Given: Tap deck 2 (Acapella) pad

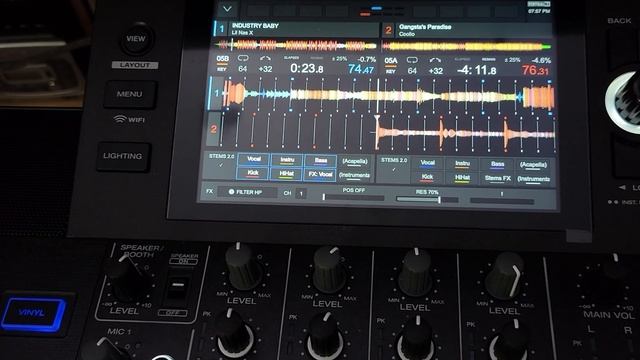Looking at the screenshot, I should click(x=533, y=165).
